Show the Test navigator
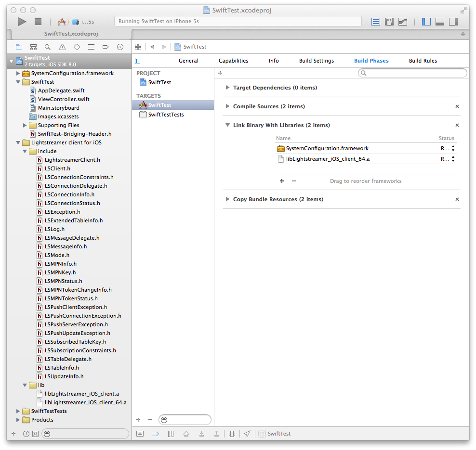476x450 pixels. click(x=77, y=47)
